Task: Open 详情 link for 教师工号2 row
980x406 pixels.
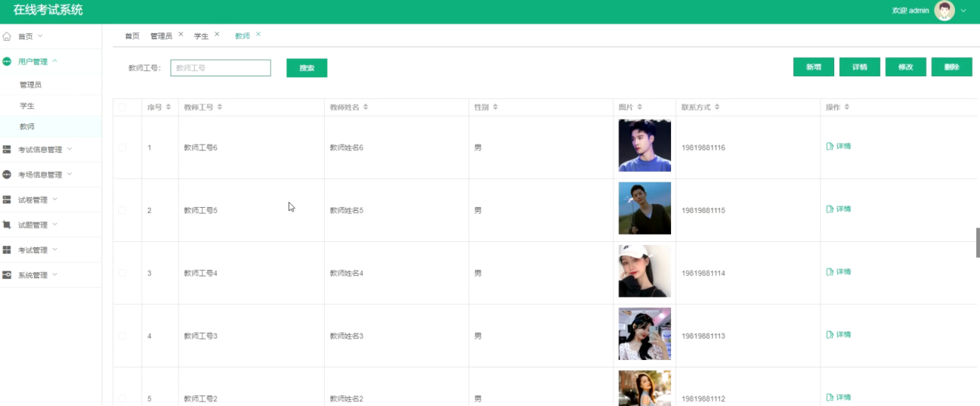Action: click(839, 398)
